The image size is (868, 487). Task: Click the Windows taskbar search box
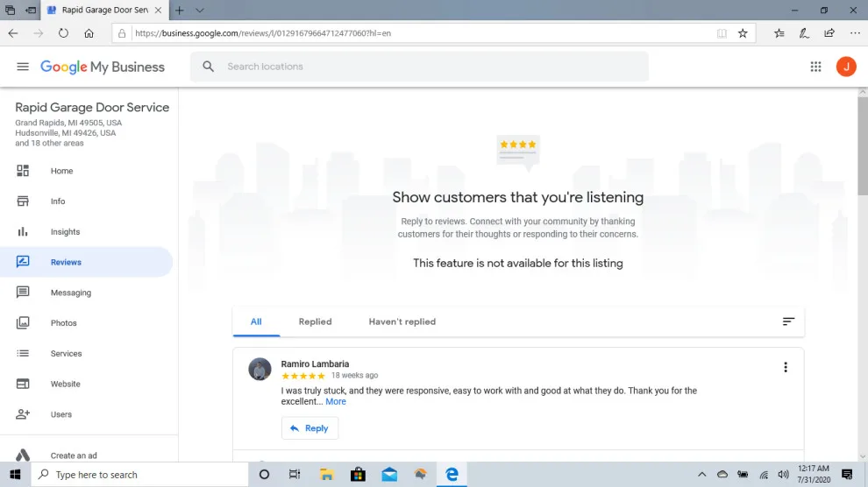tap(139, 474)
